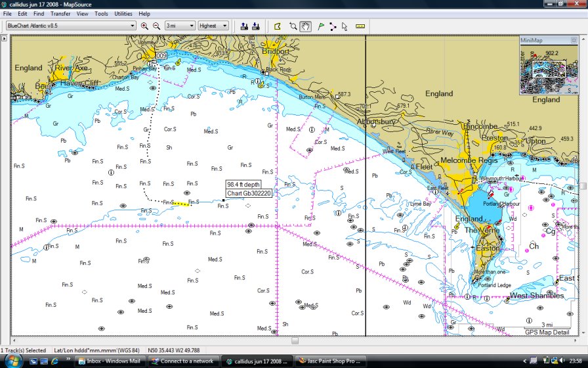Click the Chart Gb302220 label

[x=249, y=193]
